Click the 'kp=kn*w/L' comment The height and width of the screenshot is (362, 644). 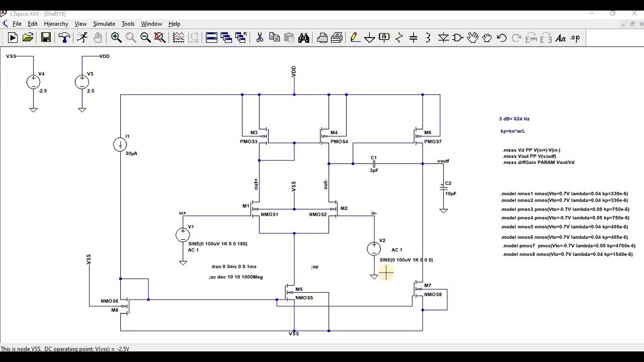[513, 131]
